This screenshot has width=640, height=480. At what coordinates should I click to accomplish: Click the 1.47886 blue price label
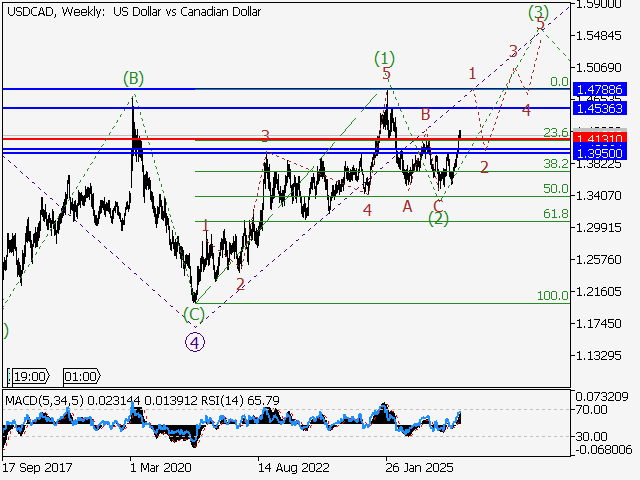(x=600, y=89)
